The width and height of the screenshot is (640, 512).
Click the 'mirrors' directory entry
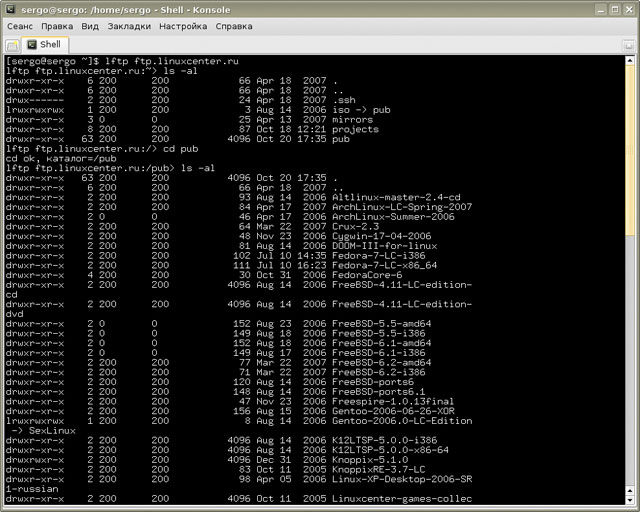point(353,120)
